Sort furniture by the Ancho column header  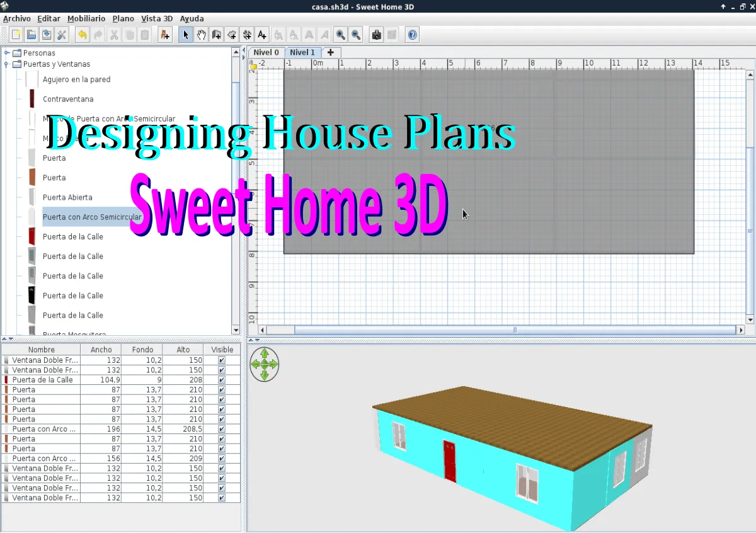101,350
